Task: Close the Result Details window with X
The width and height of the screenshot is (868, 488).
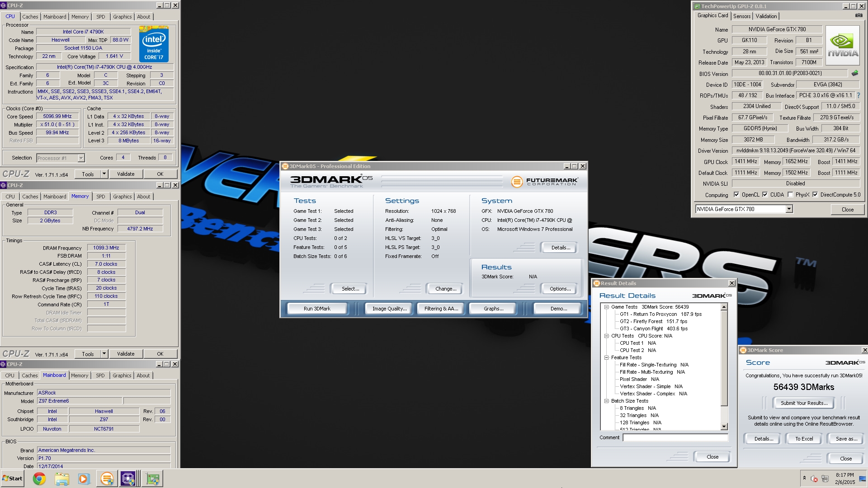Action: [732, 283]
